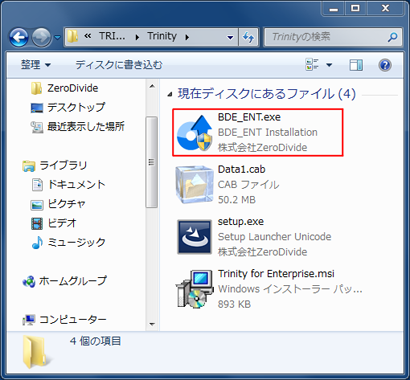Click the Data1.cab file name
This screenshot has height=380, width=410.
(x=241, y=169)
